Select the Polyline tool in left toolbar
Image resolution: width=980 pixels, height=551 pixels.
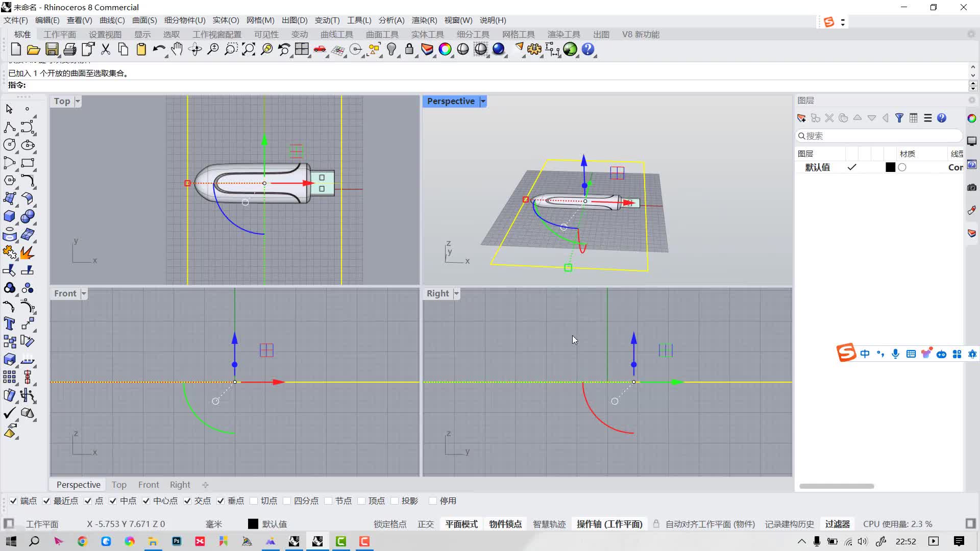pos(9,127)
